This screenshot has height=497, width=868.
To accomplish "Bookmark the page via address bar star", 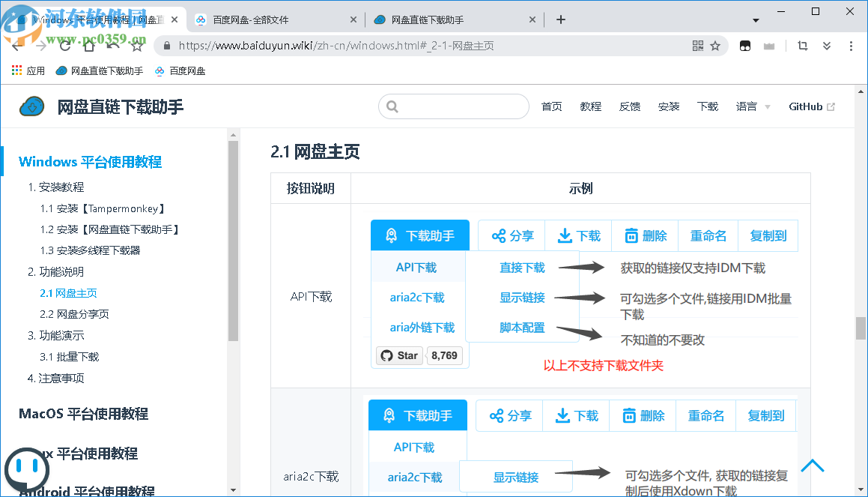I will [x=714, y=46].
